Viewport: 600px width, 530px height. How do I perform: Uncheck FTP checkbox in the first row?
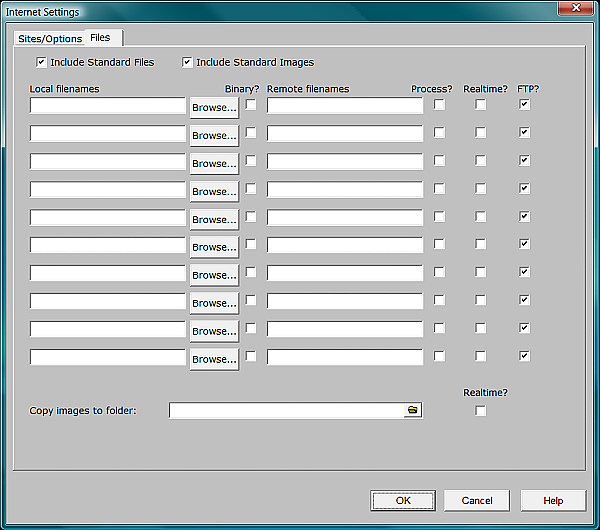524,104
